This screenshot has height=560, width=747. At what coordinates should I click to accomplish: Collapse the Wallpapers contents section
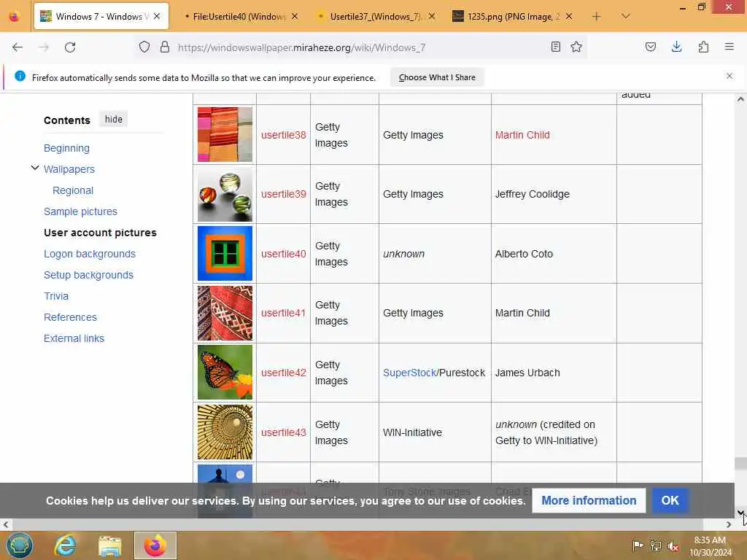35,168
